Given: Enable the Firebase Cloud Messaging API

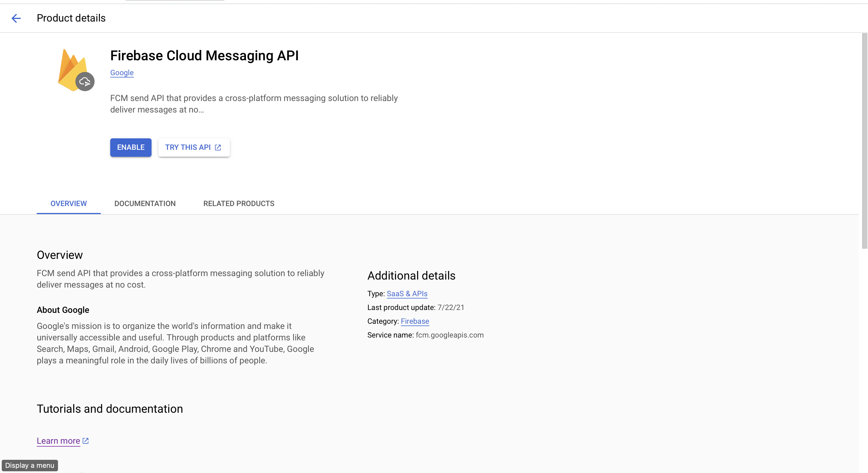Looking at the screenshot, I should [131, 148].
